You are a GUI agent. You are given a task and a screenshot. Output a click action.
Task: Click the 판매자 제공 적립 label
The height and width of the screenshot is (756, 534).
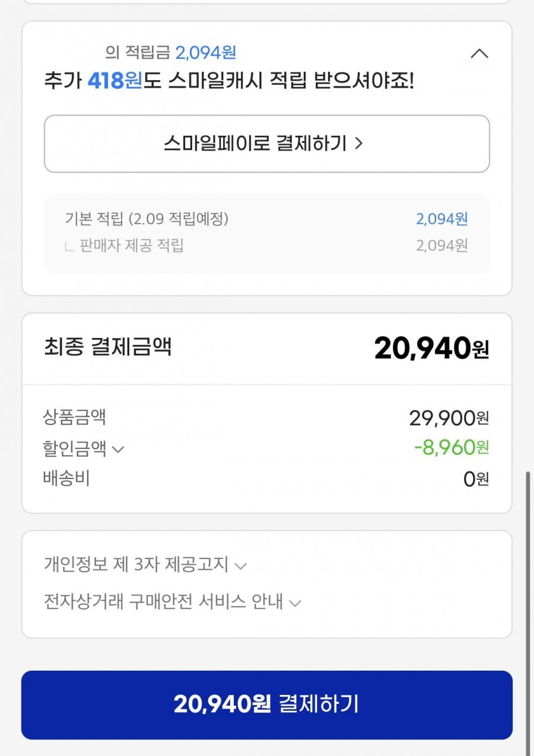131,245
